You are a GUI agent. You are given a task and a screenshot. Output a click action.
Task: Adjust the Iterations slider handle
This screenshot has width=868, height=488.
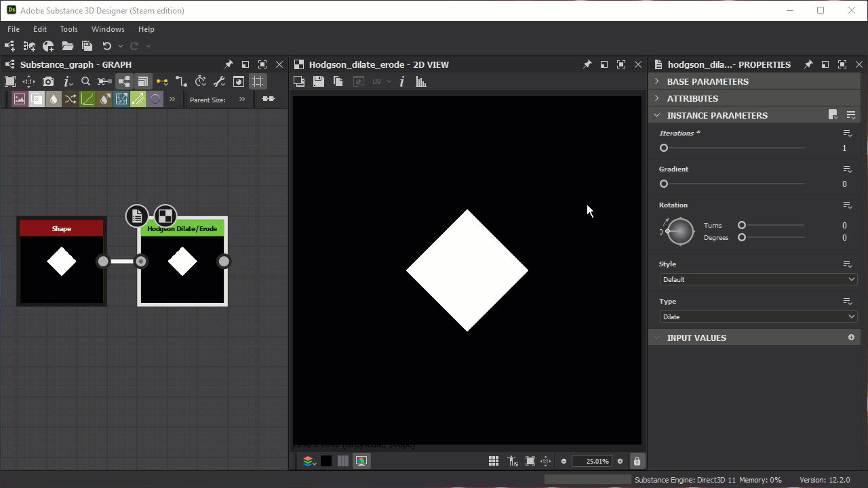tap(664, 148)
